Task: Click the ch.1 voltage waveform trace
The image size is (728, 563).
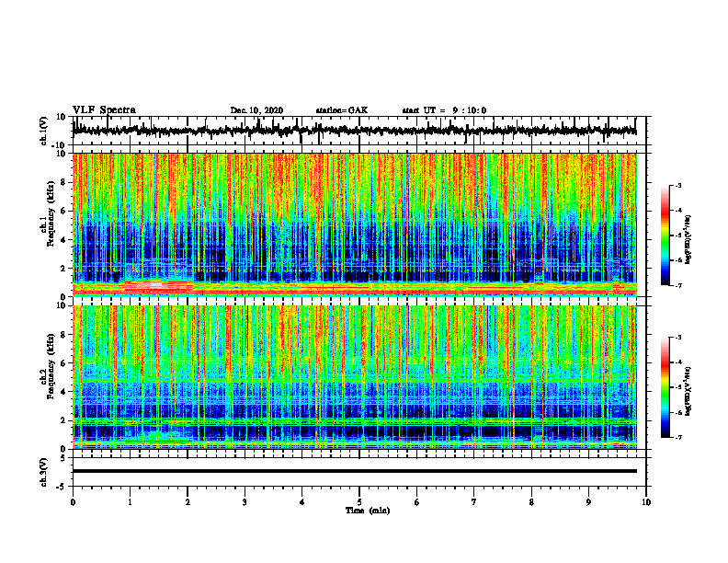Action: click(x=354, y=131)
